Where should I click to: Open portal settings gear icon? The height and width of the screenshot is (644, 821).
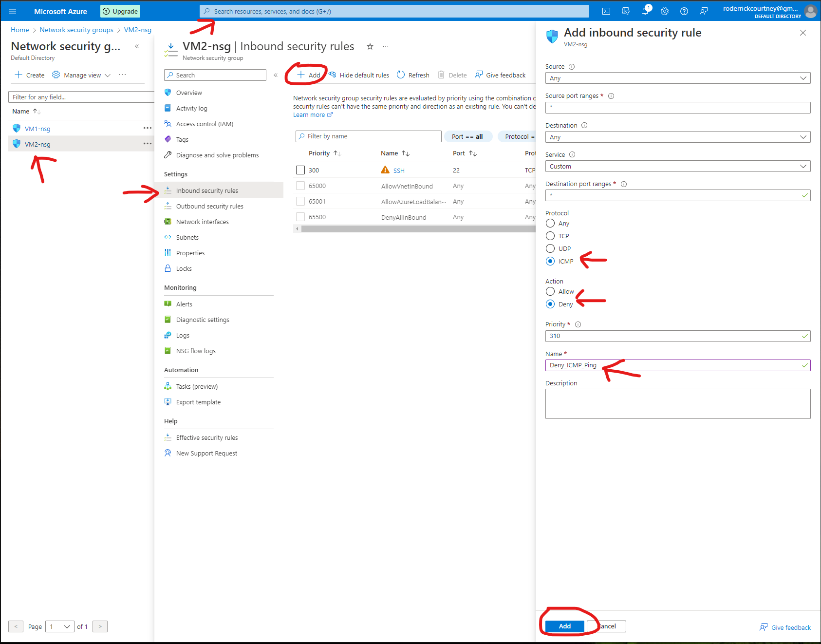[665, 11]
